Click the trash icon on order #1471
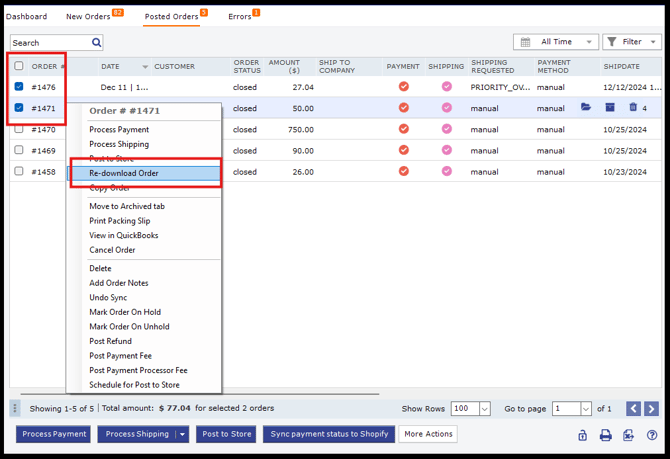Image resolution: width=670 pixels, height=459 pixels. [x=632, y=108]
